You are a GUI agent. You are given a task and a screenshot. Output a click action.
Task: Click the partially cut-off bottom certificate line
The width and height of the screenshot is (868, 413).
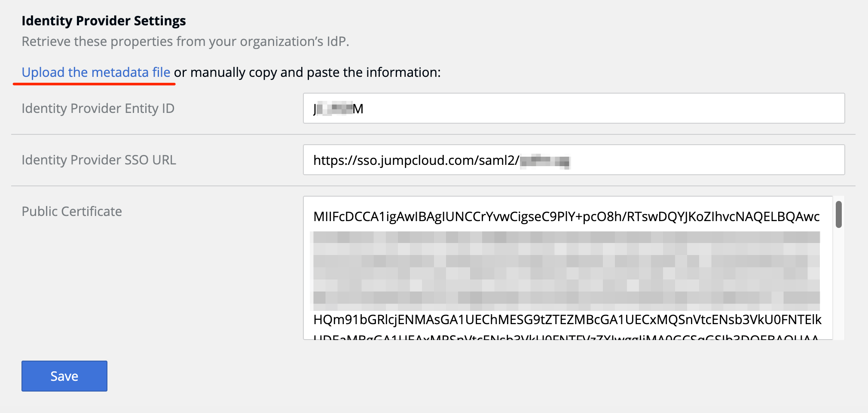click(566, 337)
